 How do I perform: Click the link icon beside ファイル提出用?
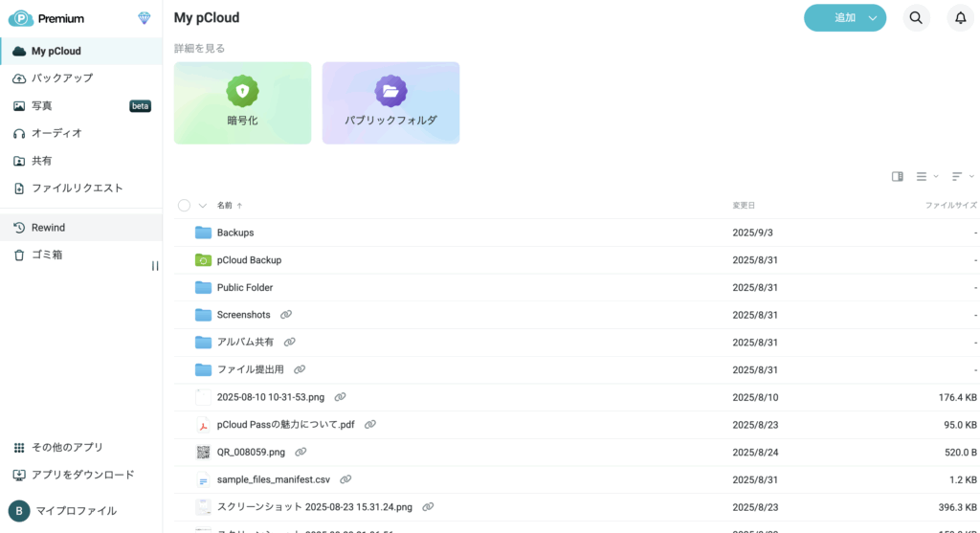point(300,370)
